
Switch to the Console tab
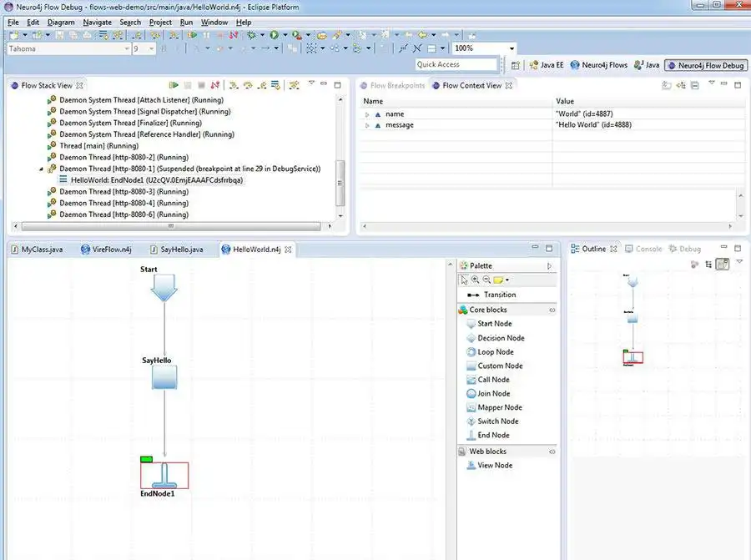coord(643,249)
